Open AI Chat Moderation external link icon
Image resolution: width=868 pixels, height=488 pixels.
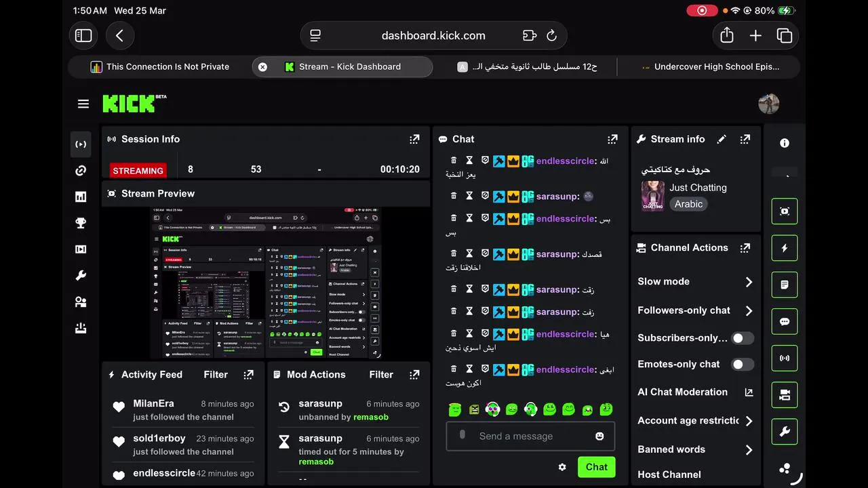[x=749, y=392]
